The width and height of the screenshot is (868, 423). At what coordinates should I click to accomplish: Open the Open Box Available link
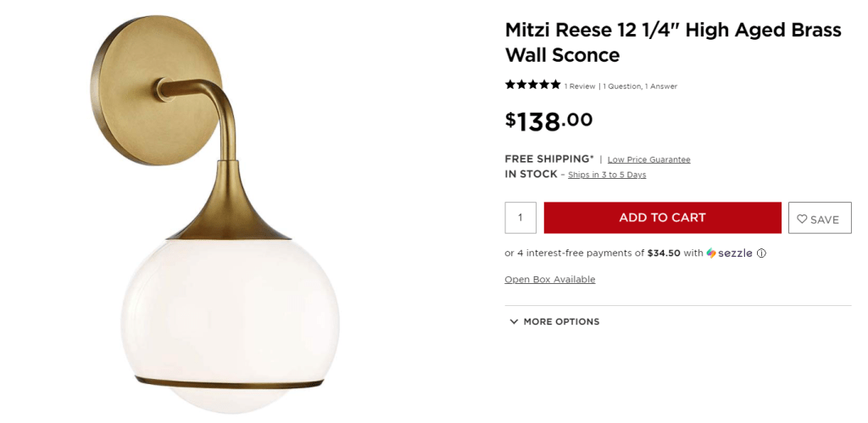click(x=550, y=280)
